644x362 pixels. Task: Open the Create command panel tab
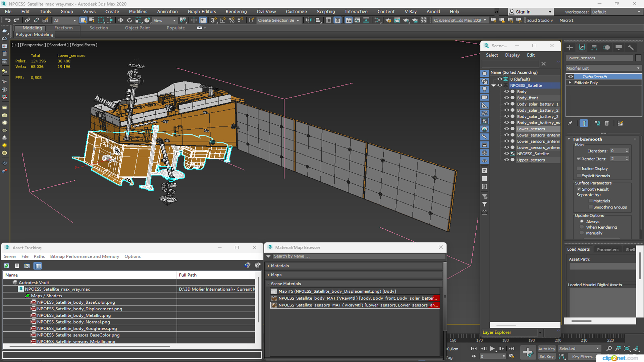(x=570, y=48)
